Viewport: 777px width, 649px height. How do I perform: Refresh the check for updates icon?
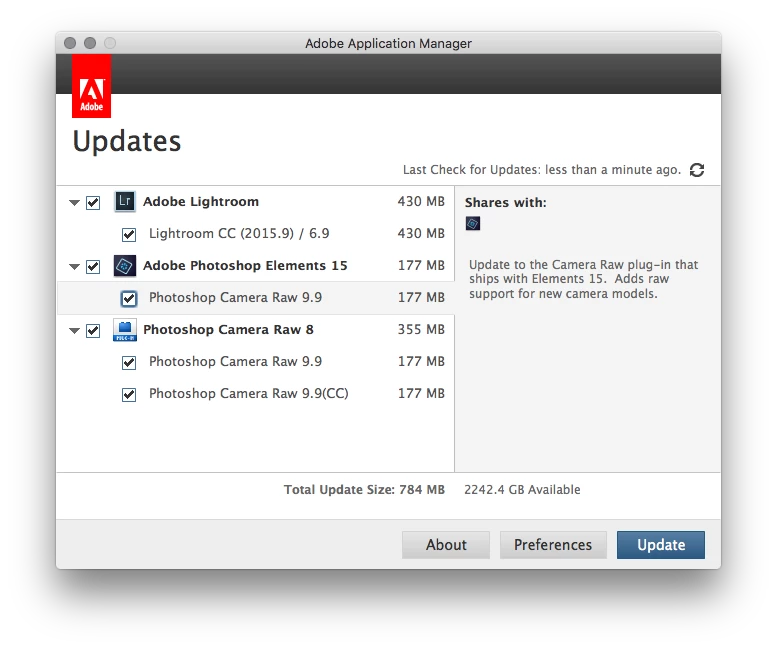[697, 170]
